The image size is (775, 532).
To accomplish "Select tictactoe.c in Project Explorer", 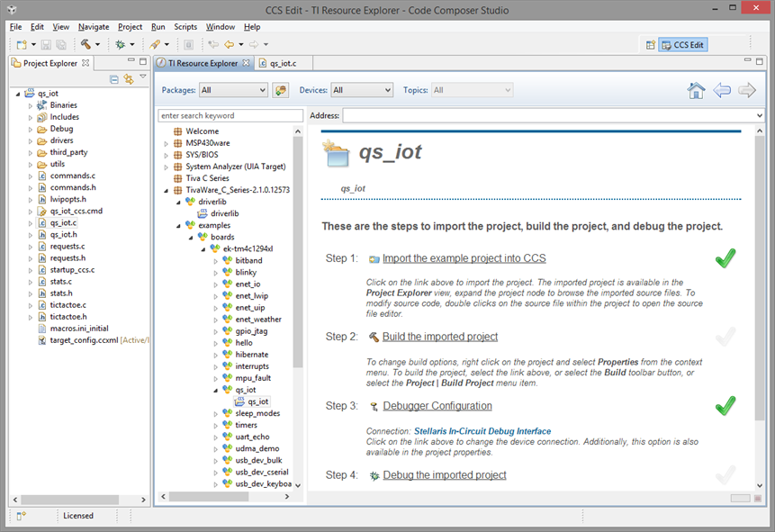I will click(68, 305).
